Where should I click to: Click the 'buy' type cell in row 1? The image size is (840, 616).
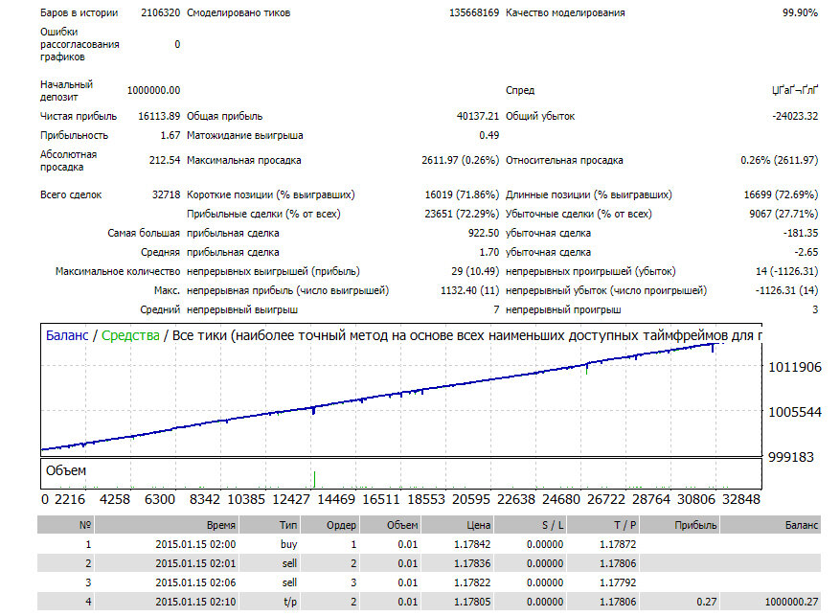point(288,544)
